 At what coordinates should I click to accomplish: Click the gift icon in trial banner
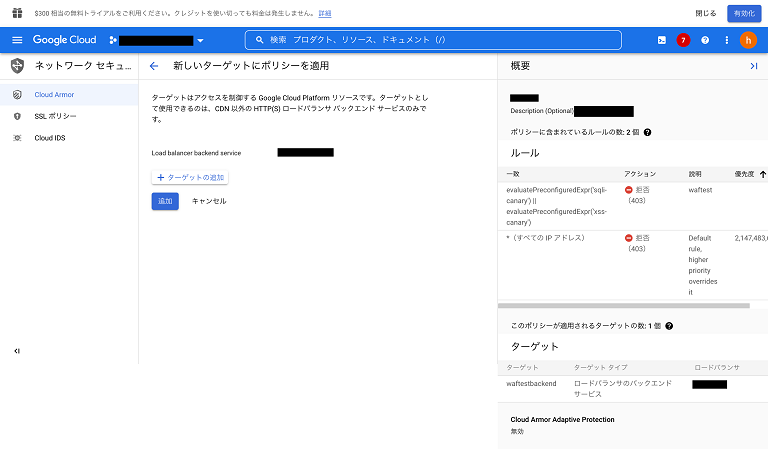tap(17, 13)
